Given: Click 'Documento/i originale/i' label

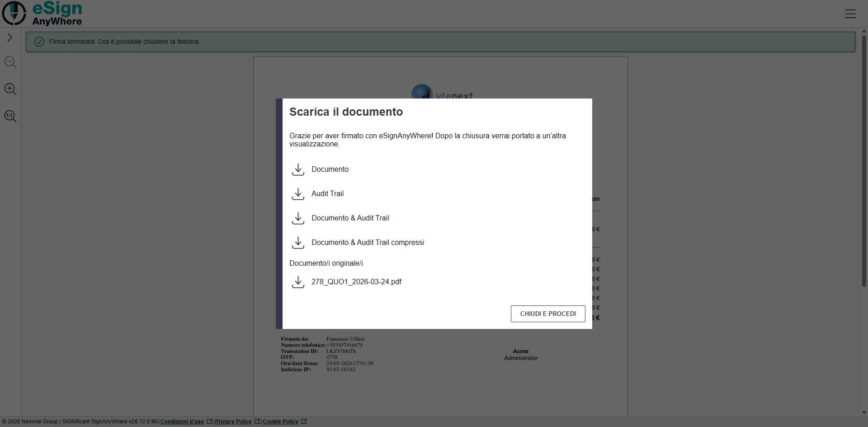Looking at the screenshot, I should pos(326,263).
